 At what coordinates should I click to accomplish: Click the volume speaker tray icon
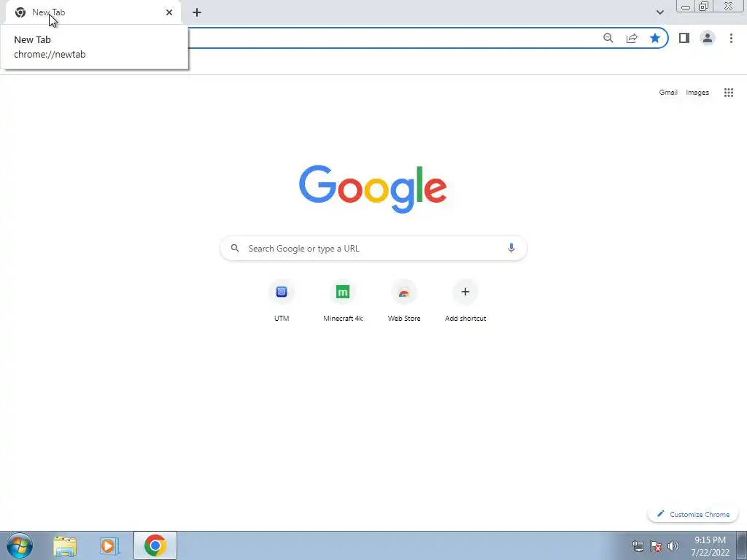tap(673, 546)
